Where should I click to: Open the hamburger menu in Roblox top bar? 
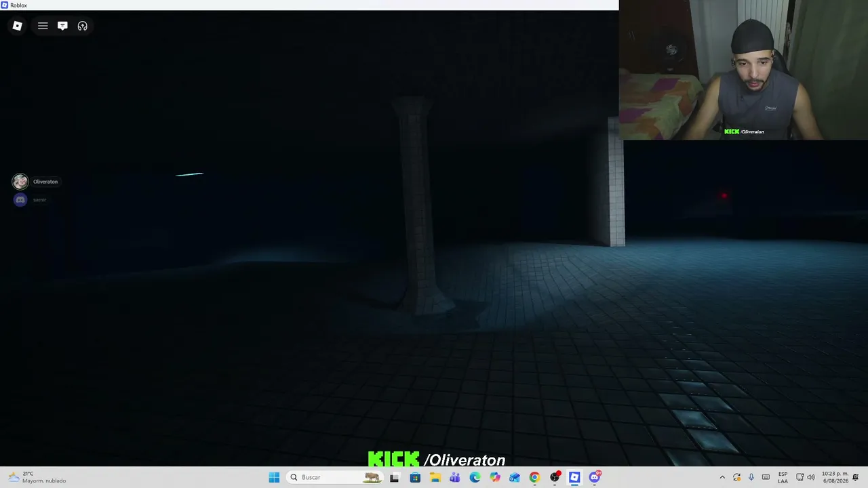click(x=43, y=26)
